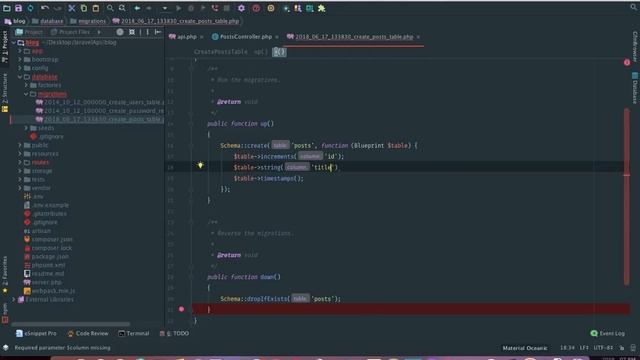Toggle the Structure tool window sidebar button
The width and height of the screenshot is (640, 360).
(5, 93)
